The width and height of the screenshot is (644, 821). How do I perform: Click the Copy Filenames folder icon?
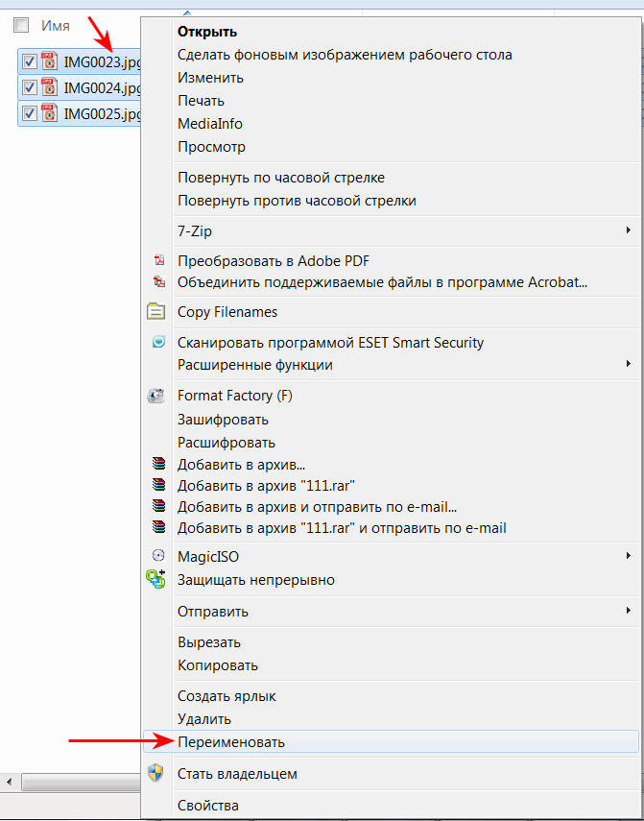155,312
